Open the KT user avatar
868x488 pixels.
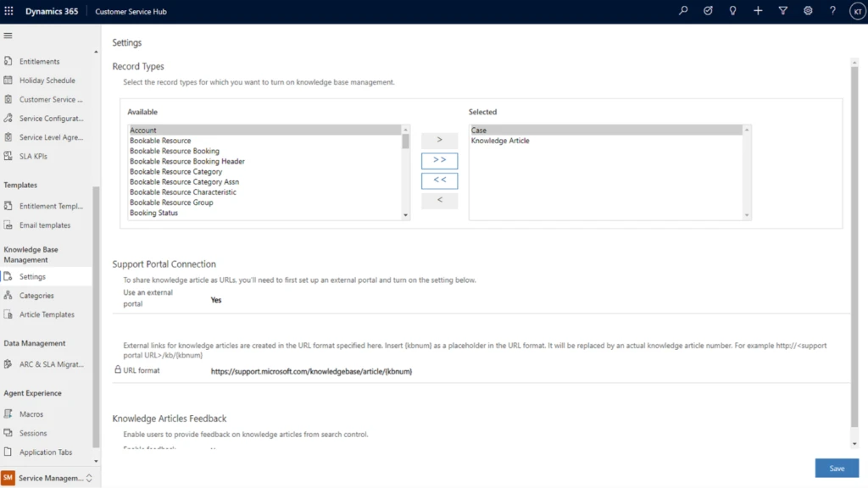click(x=856, y=11)
